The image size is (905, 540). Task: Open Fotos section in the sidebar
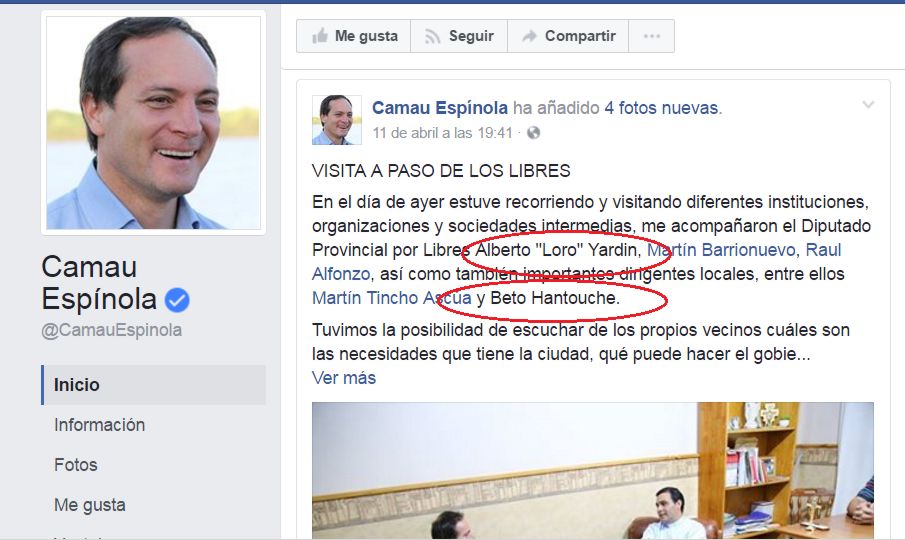click(x=76, y=465)
